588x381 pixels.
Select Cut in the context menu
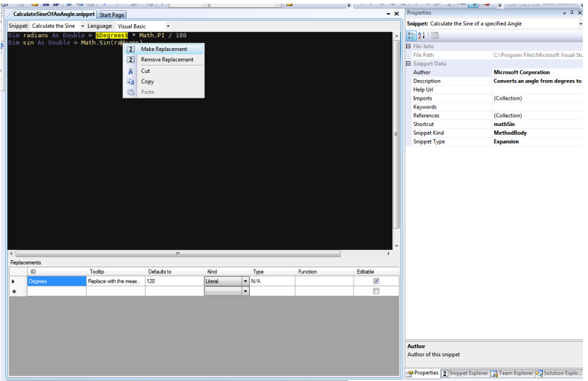click(x=145, y=71)
